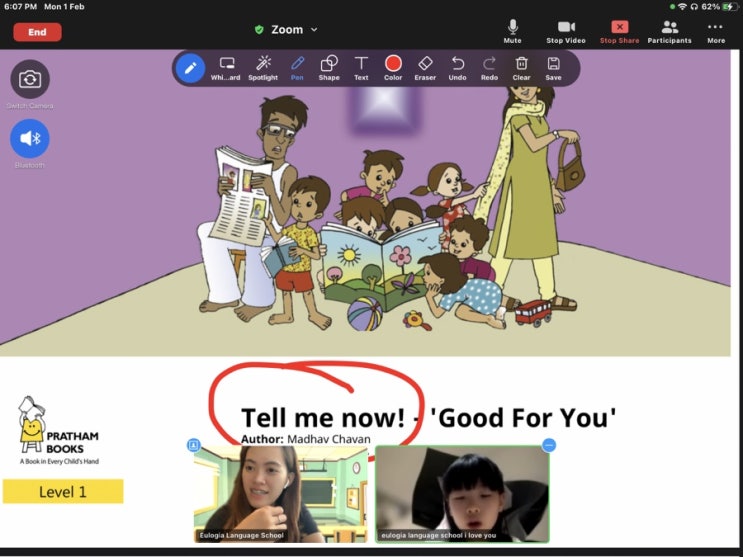Viewport: 743px width, 557px height.
Task: Select the 'i love you' participant video
Action: coord(462,494)
